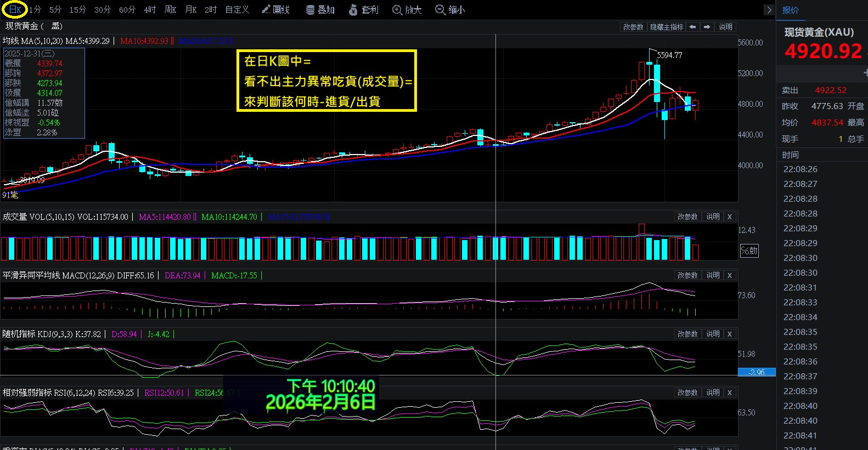
Task: Click the last cyan volume bar
Action: coord(687,248)
